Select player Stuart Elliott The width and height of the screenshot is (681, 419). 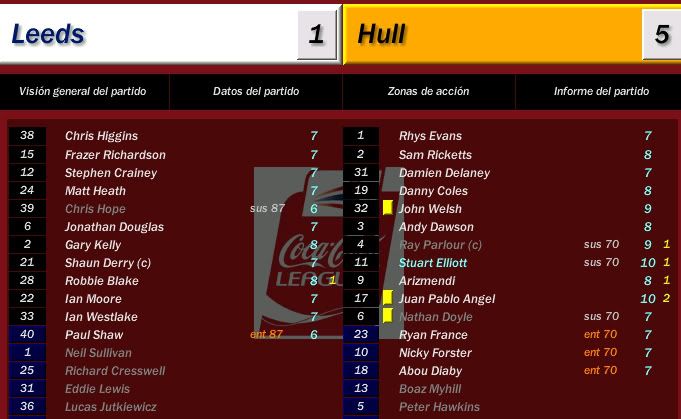[433, 263]
